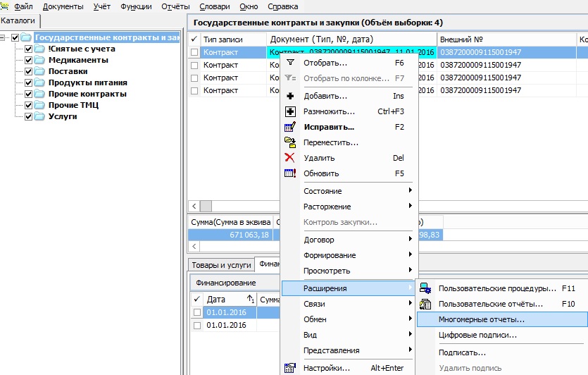Select the Услуги folder in catalog tree
Viewport: 588px width, 375px height.
pos(62,116)
